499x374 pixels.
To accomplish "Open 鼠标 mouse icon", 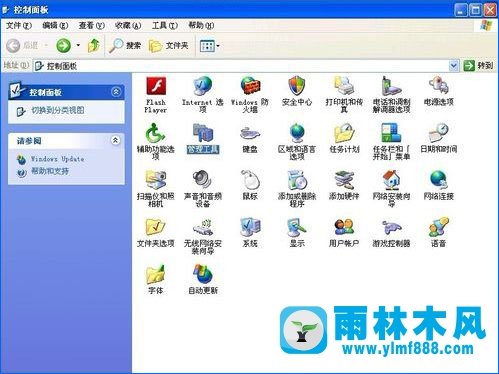I will [250, 185].
